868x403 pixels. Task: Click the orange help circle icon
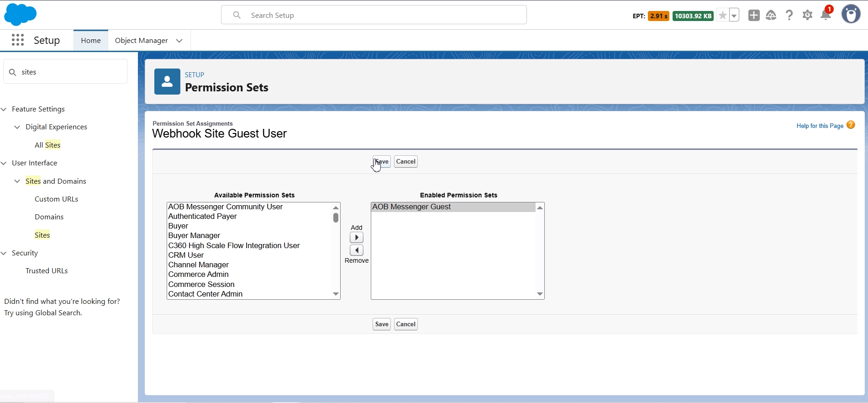click(x=851, y=125)
